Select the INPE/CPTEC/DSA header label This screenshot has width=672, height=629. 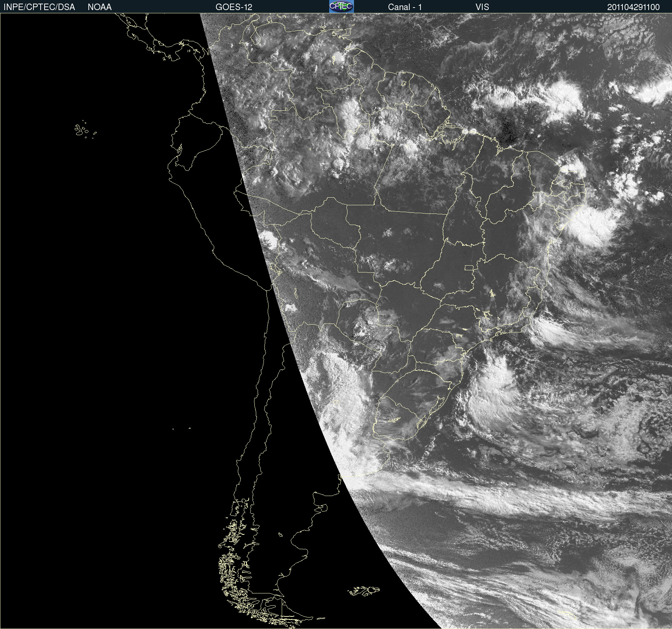(39, 7)
